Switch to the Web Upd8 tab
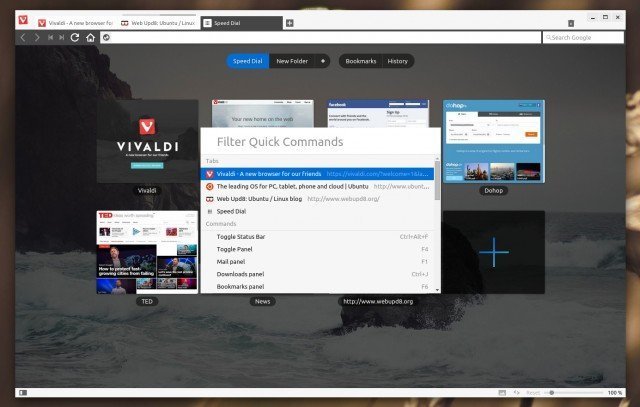This screenshot has width=640, height=407. coord(156,22)
